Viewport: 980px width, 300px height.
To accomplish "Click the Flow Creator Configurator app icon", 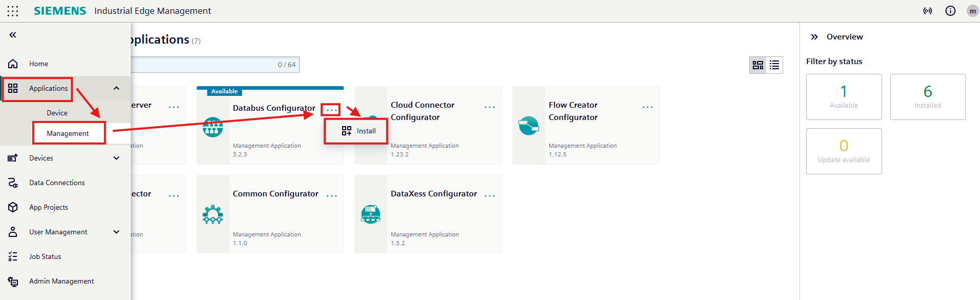I will click(x=529, y=126).
